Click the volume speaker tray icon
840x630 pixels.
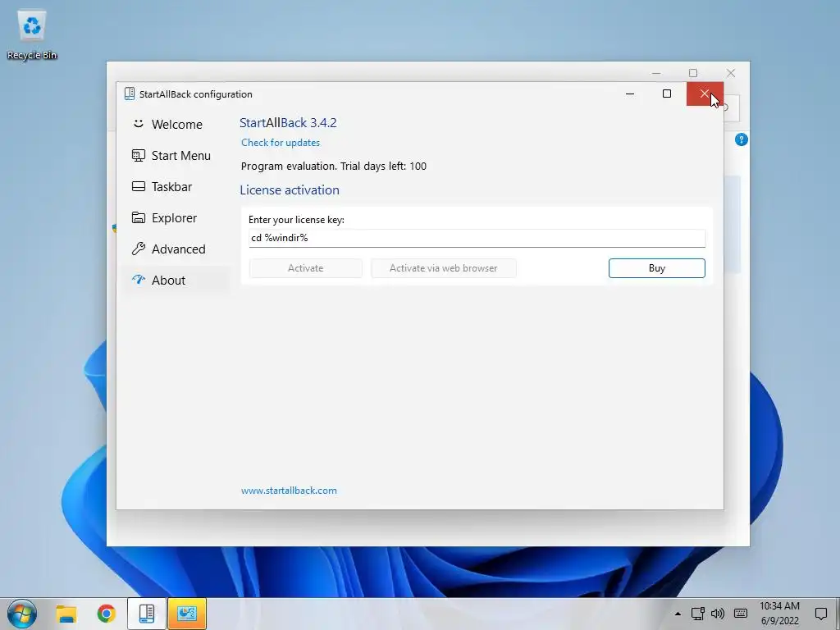coord(718,614)
